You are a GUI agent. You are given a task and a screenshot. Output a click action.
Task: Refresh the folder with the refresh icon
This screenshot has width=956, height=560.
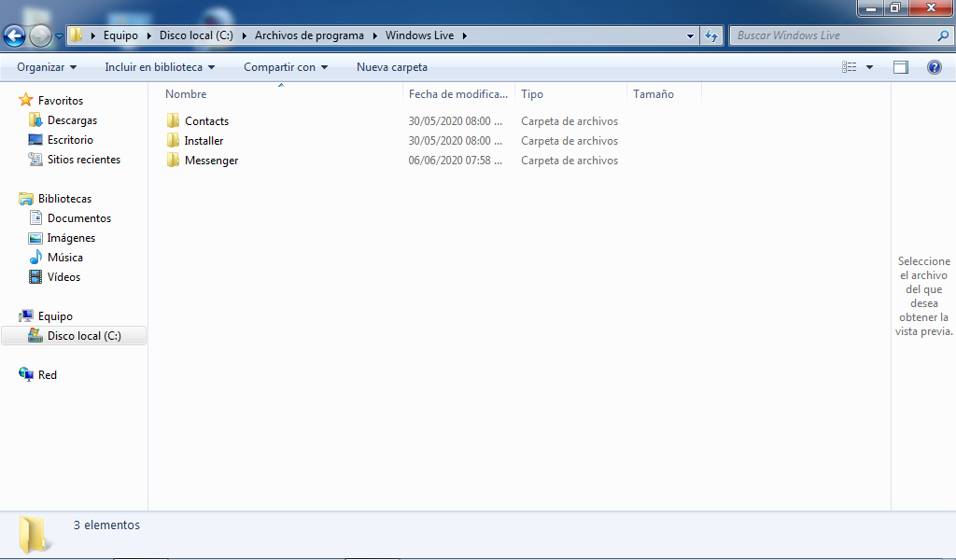[711, 36]
